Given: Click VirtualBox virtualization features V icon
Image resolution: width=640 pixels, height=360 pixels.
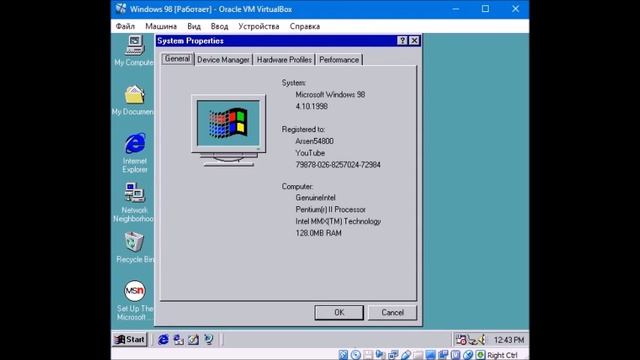Looking at the screenshot, I should click(456, 355).
